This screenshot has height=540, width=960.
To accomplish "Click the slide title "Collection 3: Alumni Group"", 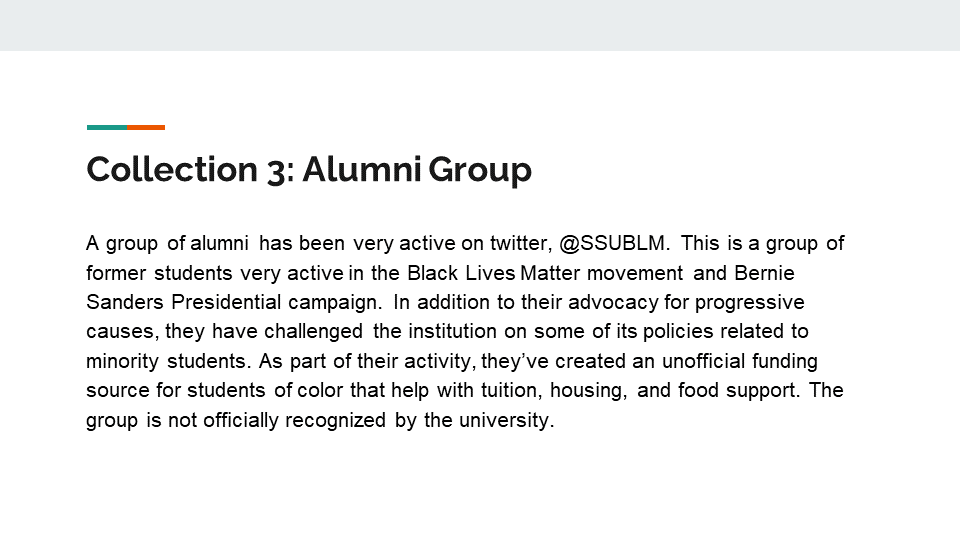I will coord(309,170).
